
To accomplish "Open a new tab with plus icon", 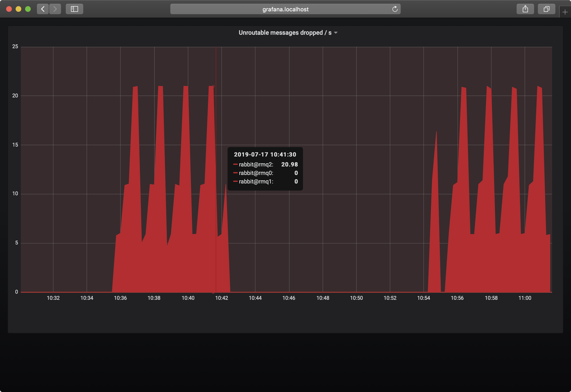I will pos(565,12).
